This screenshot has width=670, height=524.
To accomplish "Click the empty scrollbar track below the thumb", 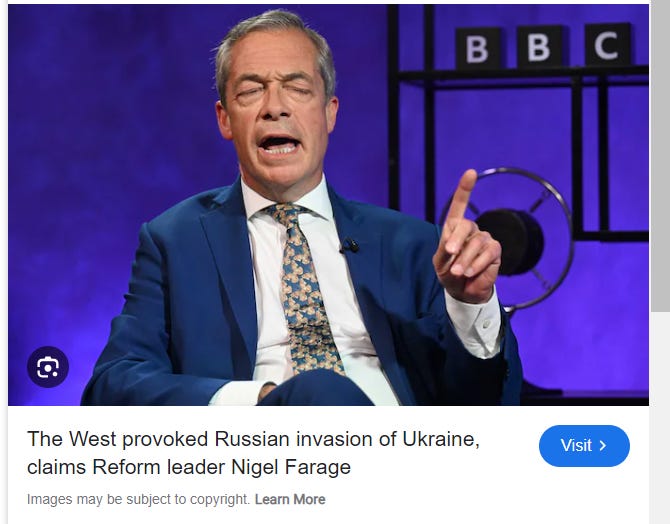I will pyautogui.click(x=660, y=418).
